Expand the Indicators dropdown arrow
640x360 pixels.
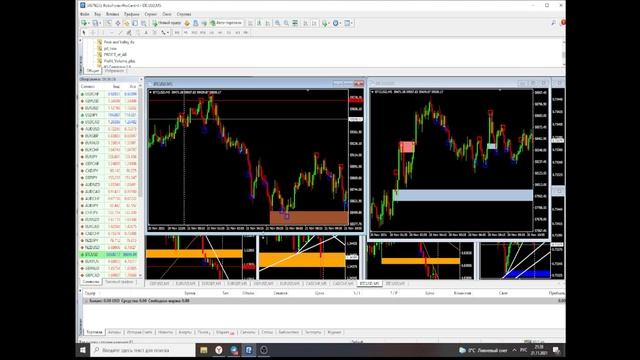[x=329, y=23]
